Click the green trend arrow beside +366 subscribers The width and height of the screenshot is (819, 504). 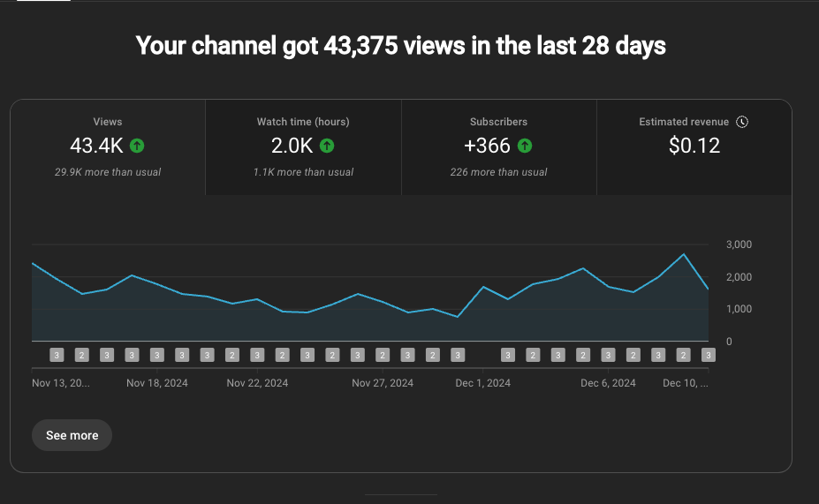click(x=525, y=146)
